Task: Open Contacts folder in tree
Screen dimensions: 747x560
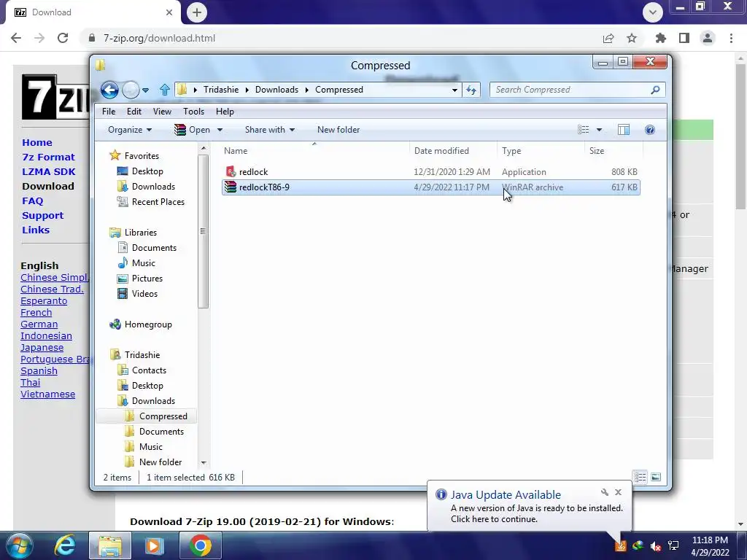Action: (x=142, y=370)
